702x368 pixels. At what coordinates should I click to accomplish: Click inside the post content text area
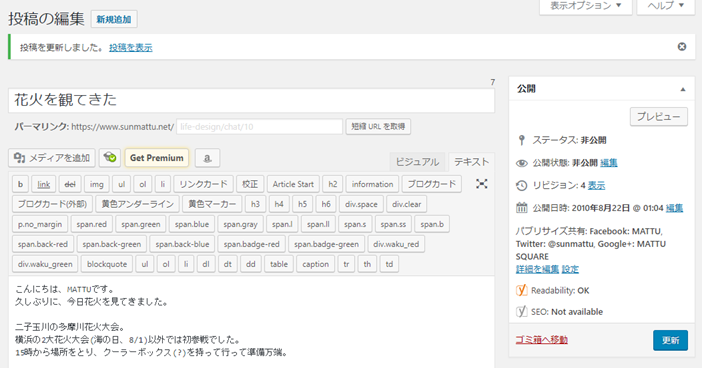pyautogui.click(x=251, y=321)
